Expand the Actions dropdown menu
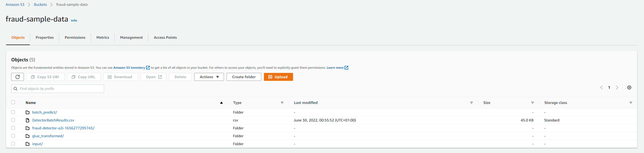Screen dimensions: 644x153 [x=209, y=77]
